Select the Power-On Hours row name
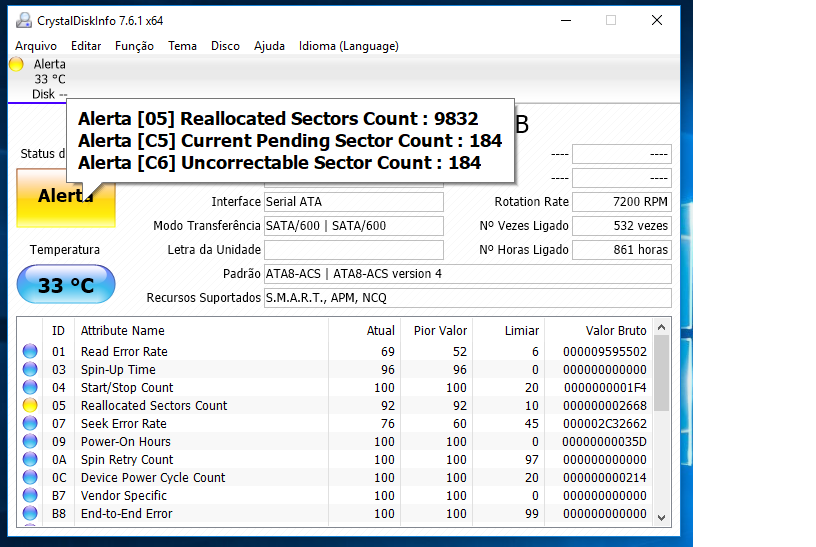Image resolution: width=816 pixels, height=547 pixels. coord(125,441)
